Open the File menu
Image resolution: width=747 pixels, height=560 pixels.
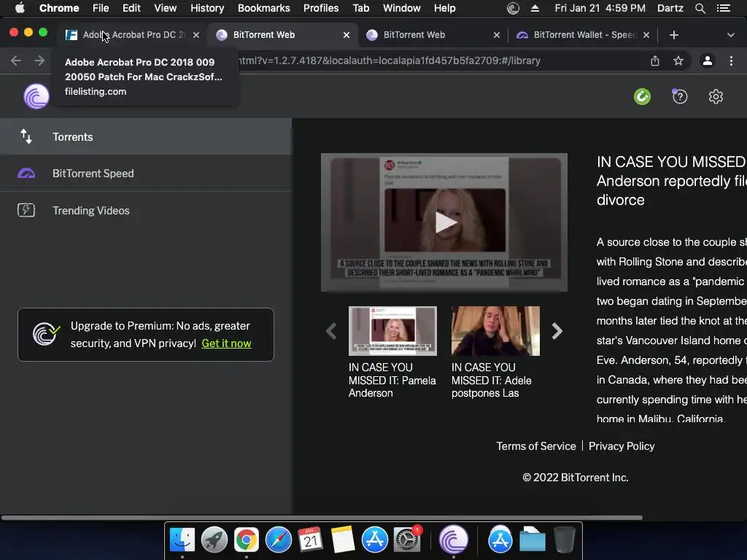(101, 8)
